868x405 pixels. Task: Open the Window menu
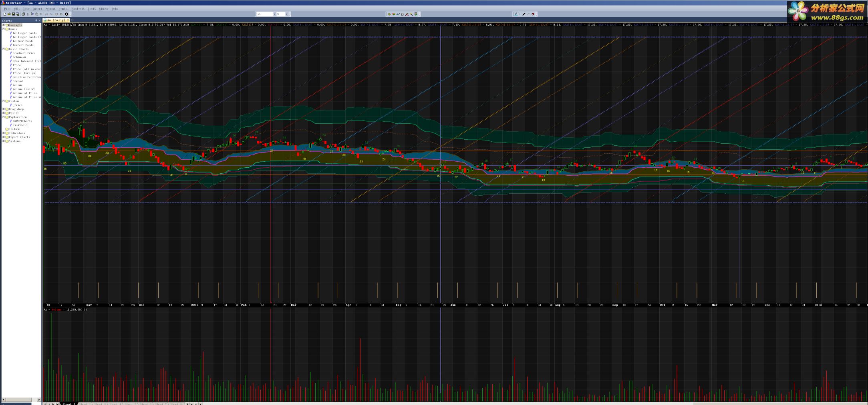click(x=104, y=8)
